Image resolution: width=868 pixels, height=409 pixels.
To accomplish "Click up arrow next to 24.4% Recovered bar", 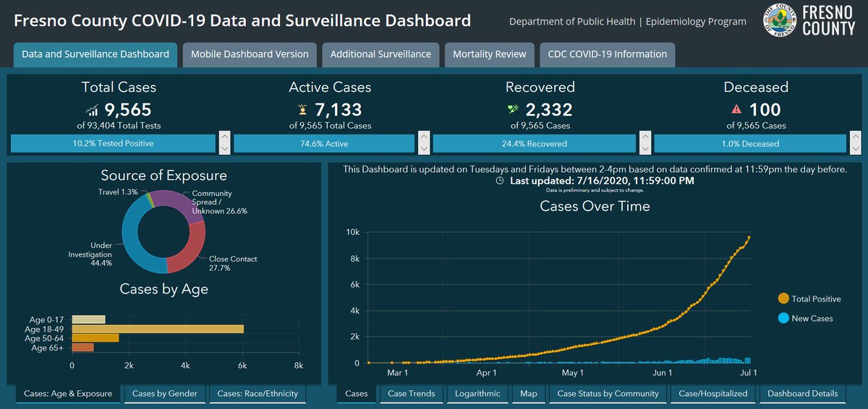I will click(644, 137).
